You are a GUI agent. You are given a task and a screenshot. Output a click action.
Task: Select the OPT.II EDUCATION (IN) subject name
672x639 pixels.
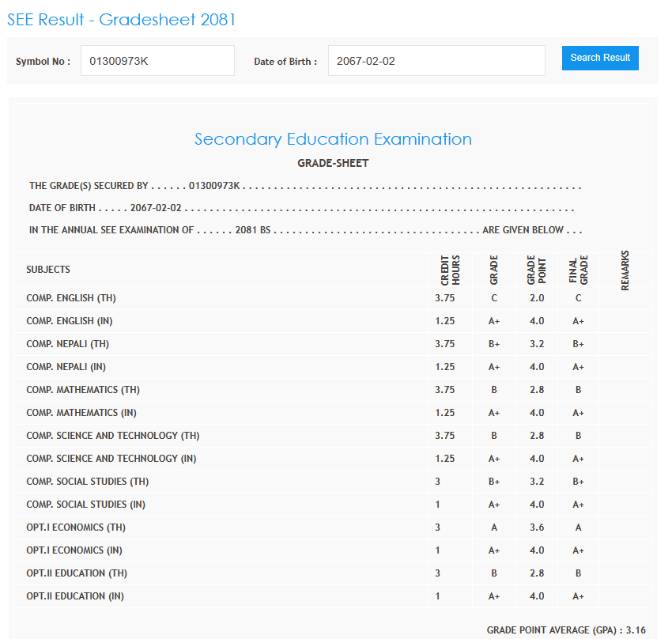coord(75,596)
